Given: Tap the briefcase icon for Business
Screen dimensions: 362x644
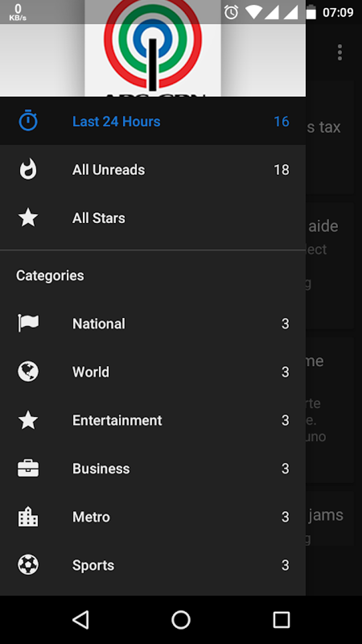Looking at the screenshot, I should click(x=28, y=468).
